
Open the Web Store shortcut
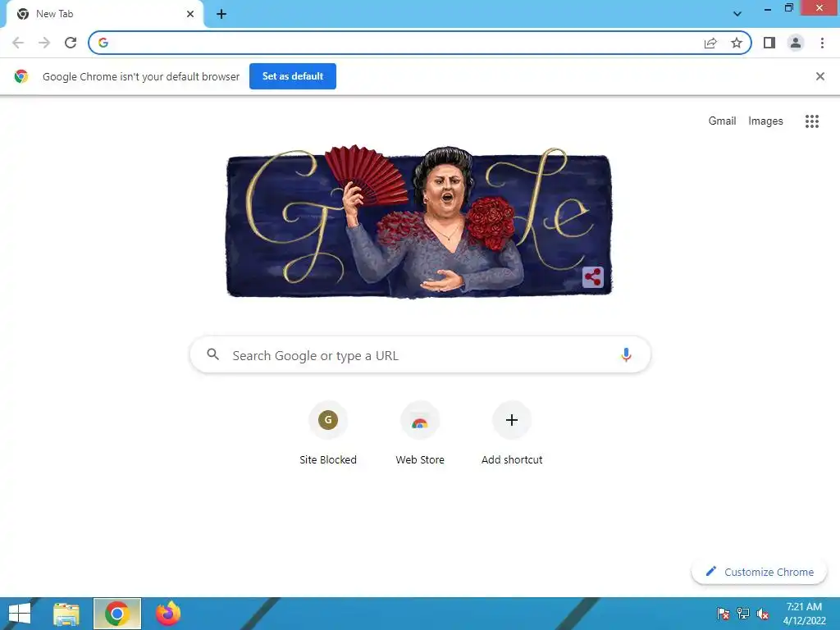point(420,433)
